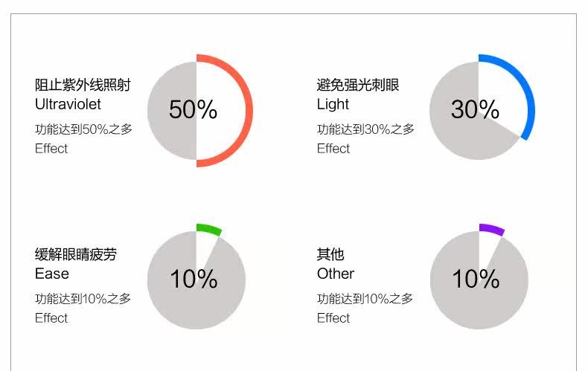The image size is (588, 371).
Task: Click the "Ease" label
Action: pos(52,274)
